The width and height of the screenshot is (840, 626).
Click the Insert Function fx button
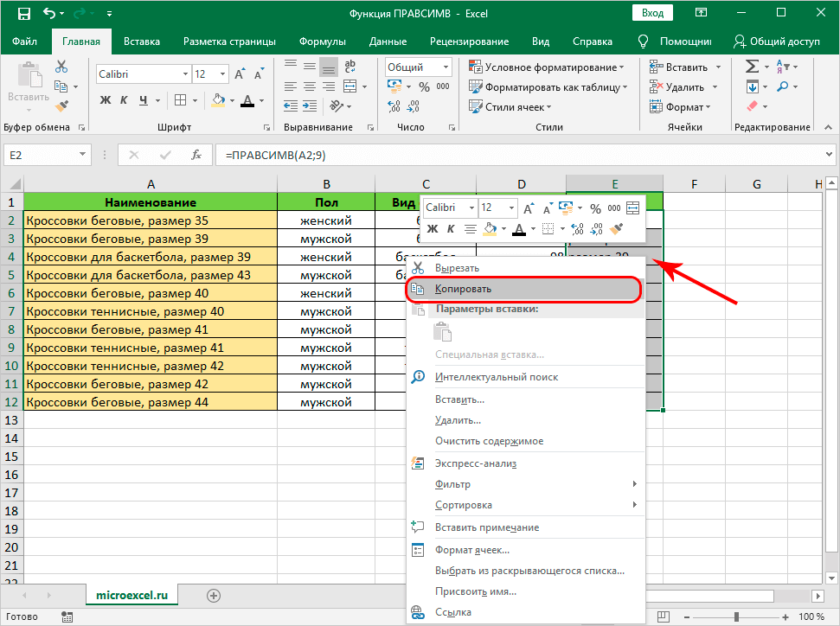point(196,156)
